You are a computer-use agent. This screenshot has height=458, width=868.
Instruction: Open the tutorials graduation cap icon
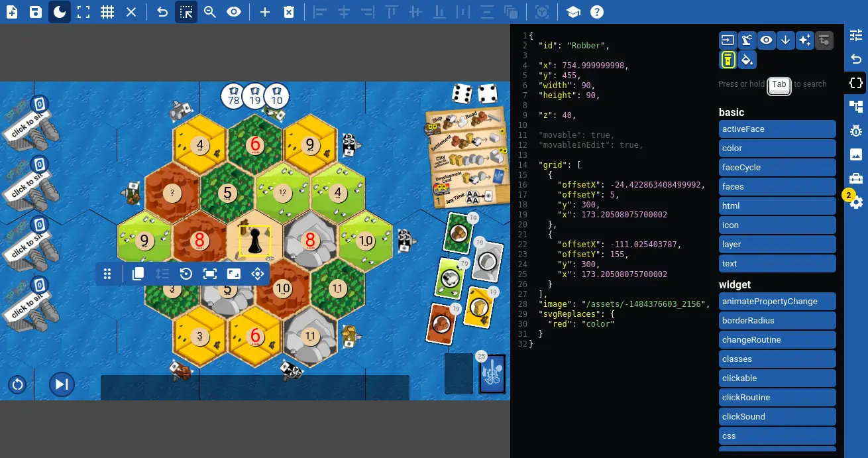[573, 12]
